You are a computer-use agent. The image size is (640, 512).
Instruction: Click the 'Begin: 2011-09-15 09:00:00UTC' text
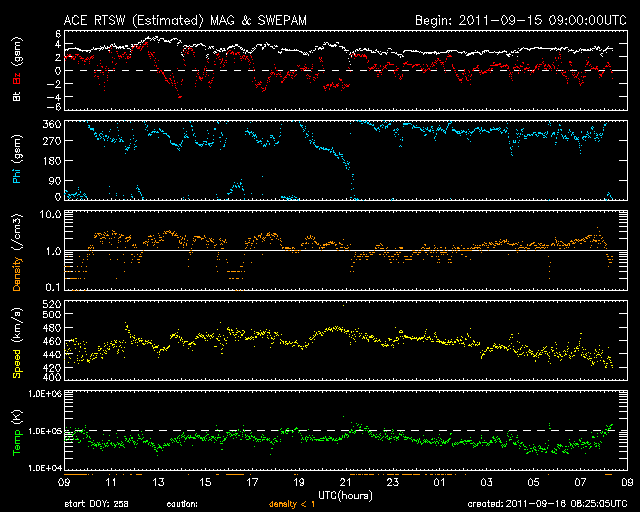click(x=521, y=20)
